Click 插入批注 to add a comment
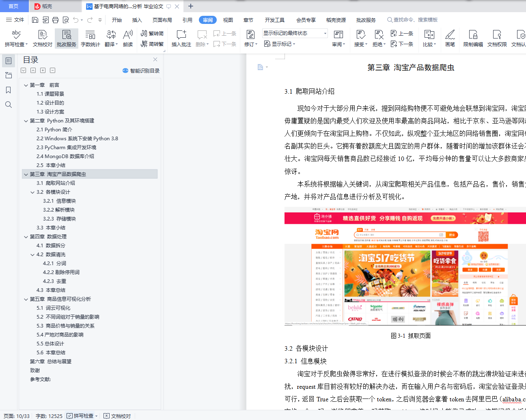 [181, 39]
